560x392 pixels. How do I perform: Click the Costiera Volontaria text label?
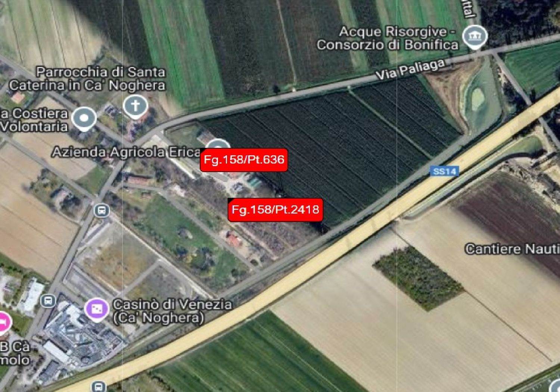[34, 120]
